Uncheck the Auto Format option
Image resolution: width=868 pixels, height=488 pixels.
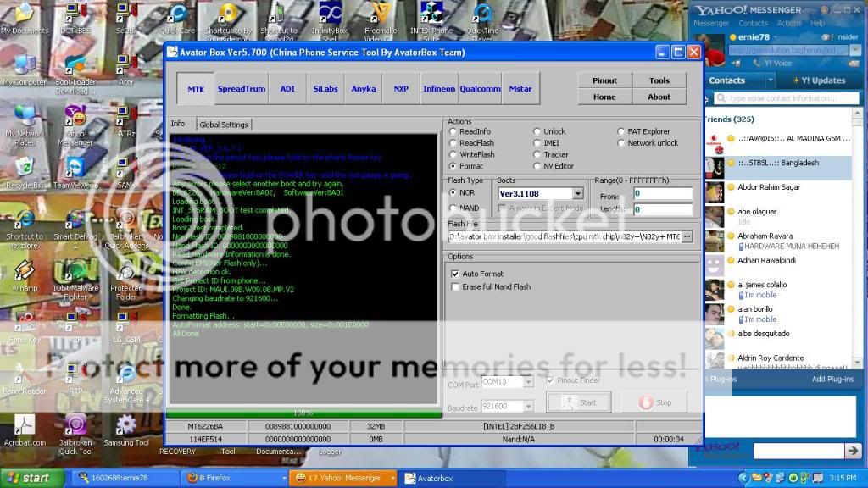[455, 274]
